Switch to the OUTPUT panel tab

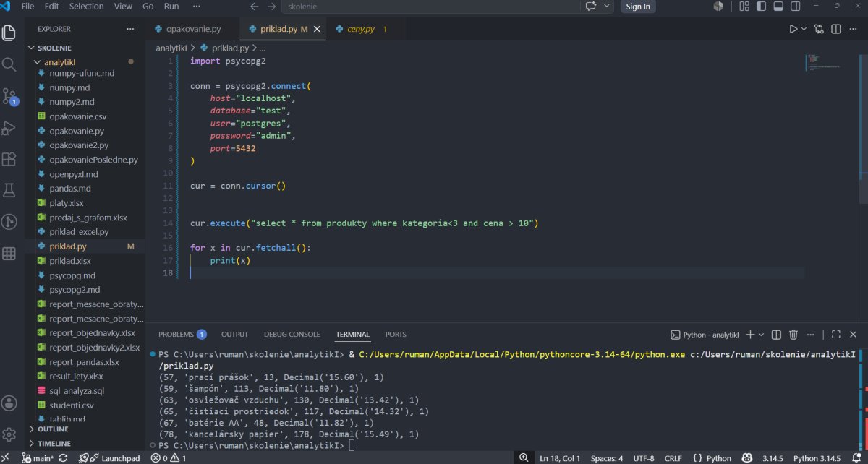coord(234,335)
